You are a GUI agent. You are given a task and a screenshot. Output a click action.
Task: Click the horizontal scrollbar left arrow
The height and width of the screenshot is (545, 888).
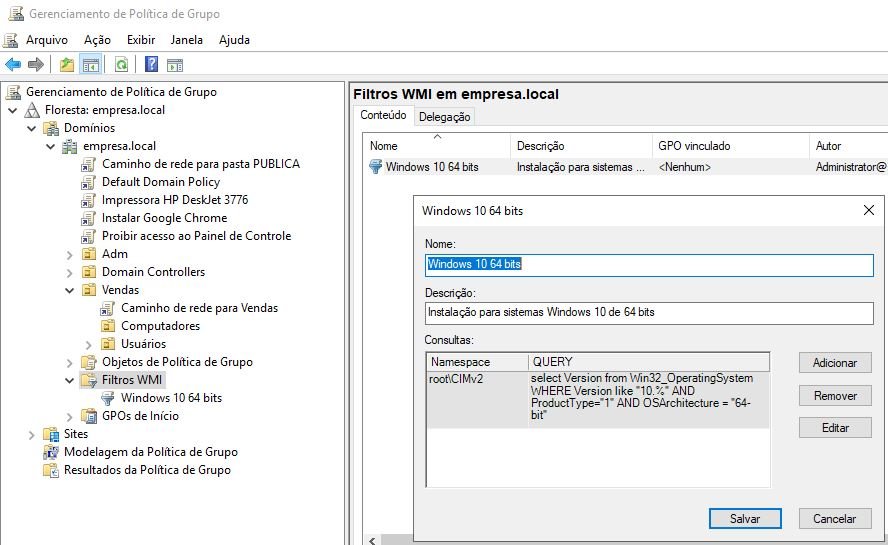click(372, 540)
